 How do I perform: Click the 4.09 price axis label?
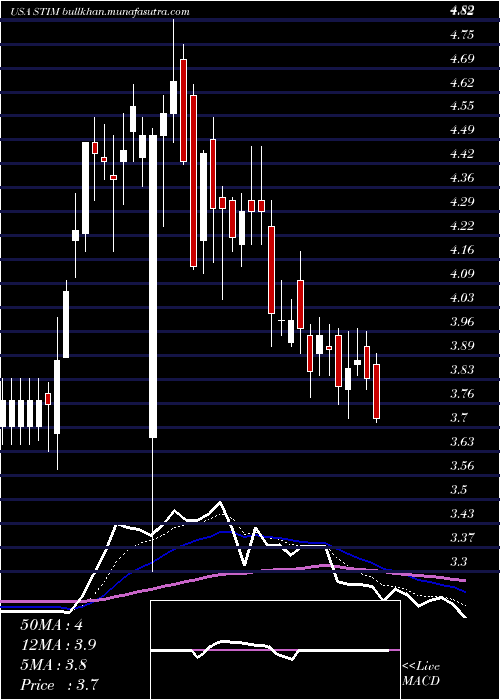click(462, 274)
